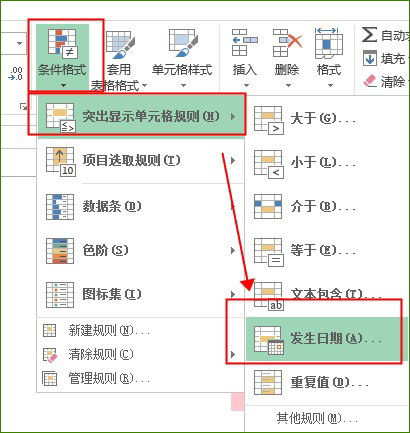Expand the 套用表格格式 dropdown arrow
The width and height of the screenshot is (410, 433).
coord(144,86)
